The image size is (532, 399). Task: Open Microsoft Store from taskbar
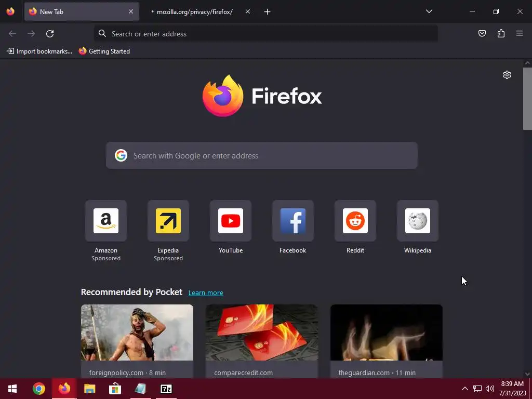115,389
